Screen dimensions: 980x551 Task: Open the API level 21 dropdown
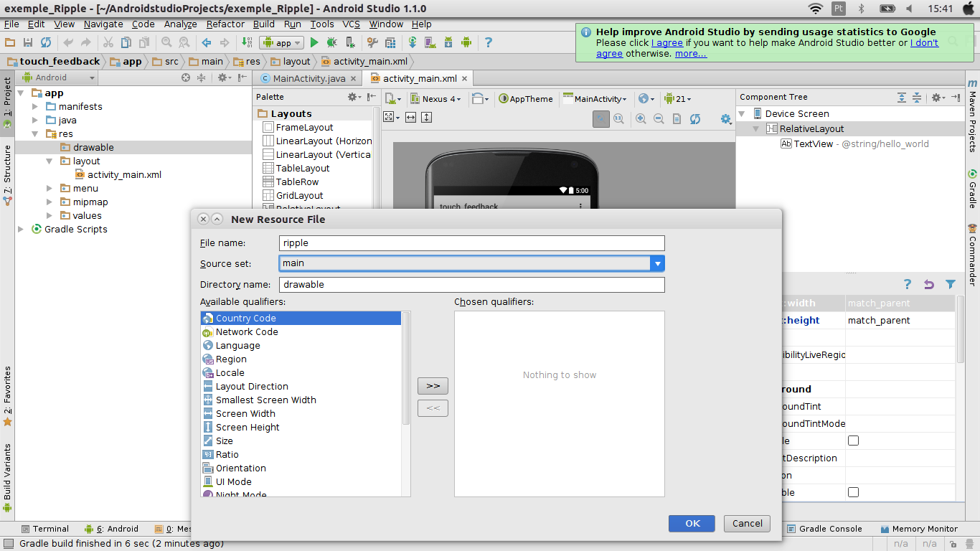(677, 99)
